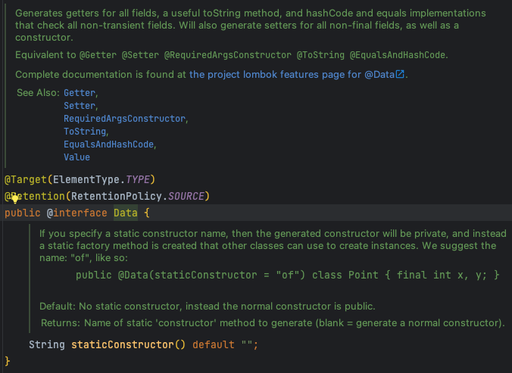The height and width of the screenshot is (373, 512).
Task: Click the staticConstructor method name
Action: pyautogui.click(x=122, y=344)
